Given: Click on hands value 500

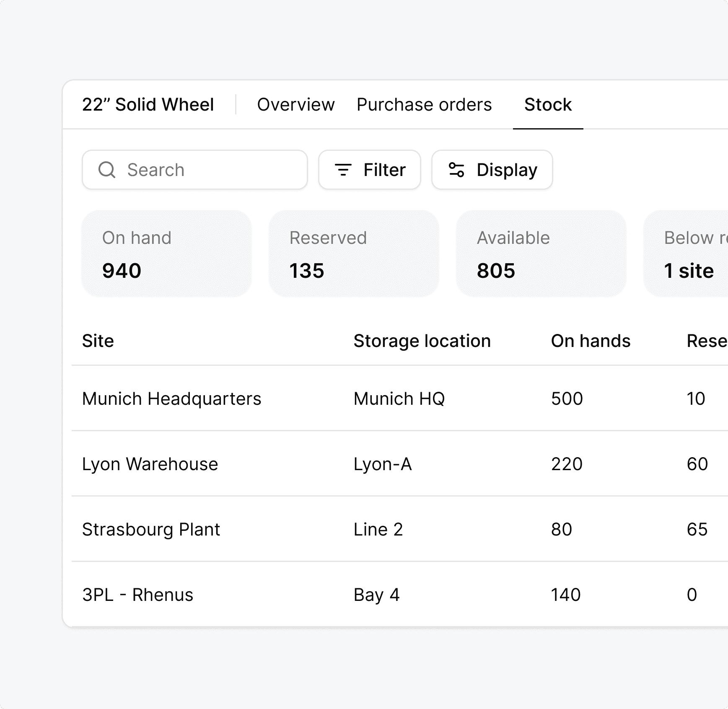Looking at the screenshot, I should click(567, 398).
